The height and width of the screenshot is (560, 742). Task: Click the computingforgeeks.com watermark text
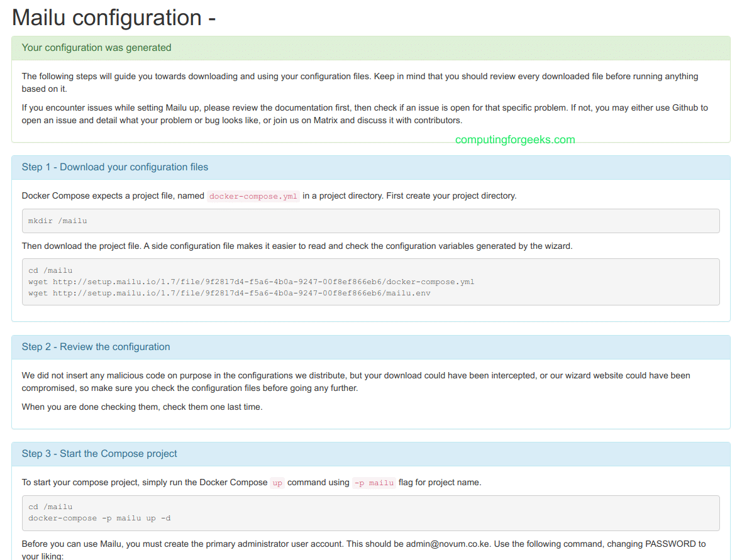pyautogui.click(x=515, y=140)
